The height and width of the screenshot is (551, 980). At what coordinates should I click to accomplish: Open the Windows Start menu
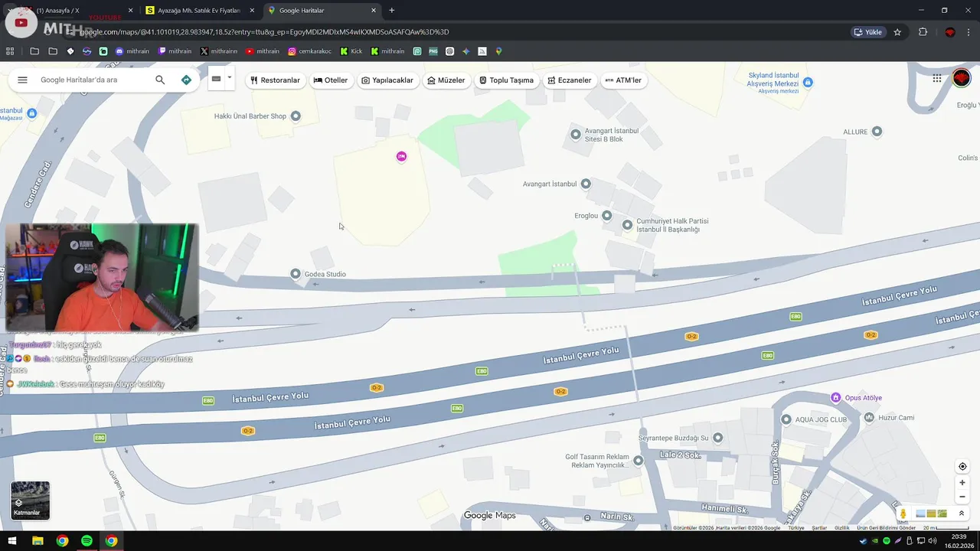[12, 541]
